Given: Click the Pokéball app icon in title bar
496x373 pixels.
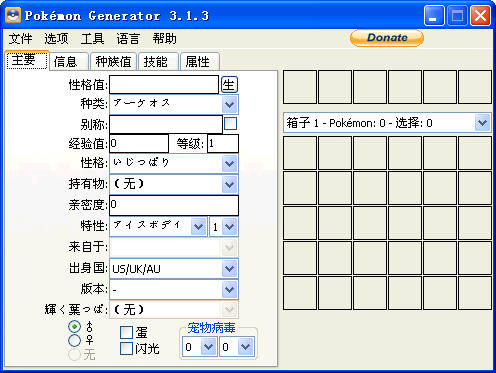Looking at the screenshot, I should [x=13, y=15].
